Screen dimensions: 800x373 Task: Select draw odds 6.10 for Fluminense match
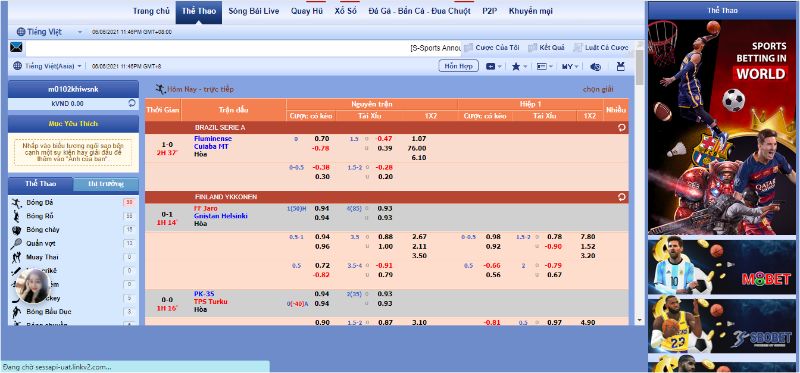[x=418, y=158]
